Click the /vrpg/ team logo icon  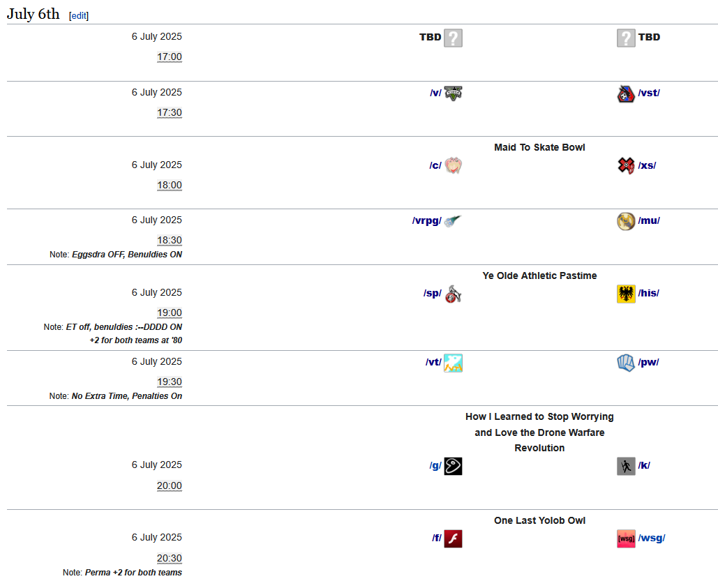(x=453, y=221)
